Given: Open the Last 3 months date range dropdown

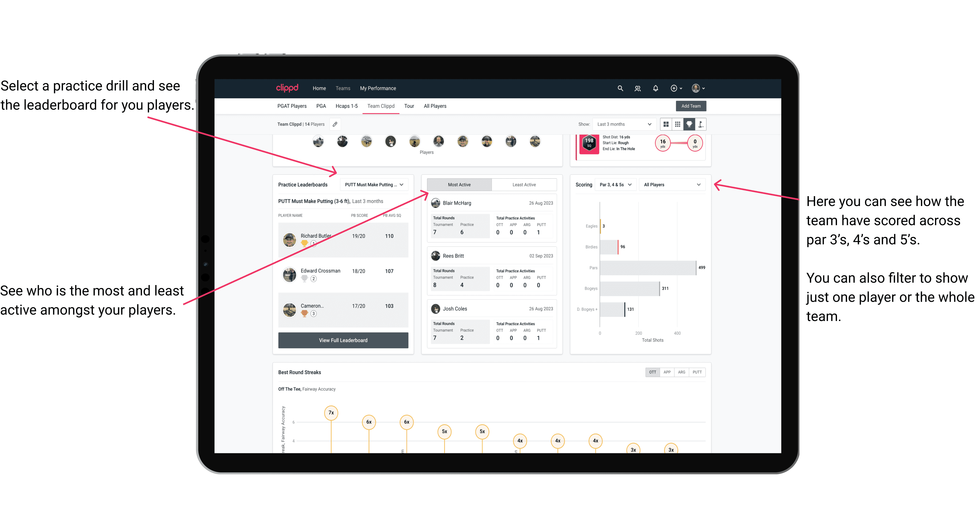Looking at the screenshot, I should tap(624, 124).
